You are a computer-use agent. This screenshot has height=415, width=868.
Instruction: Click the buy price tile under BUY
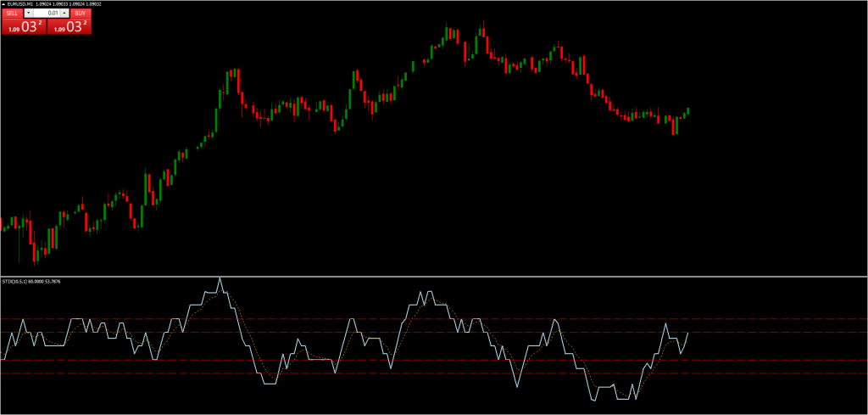(69, 27)
